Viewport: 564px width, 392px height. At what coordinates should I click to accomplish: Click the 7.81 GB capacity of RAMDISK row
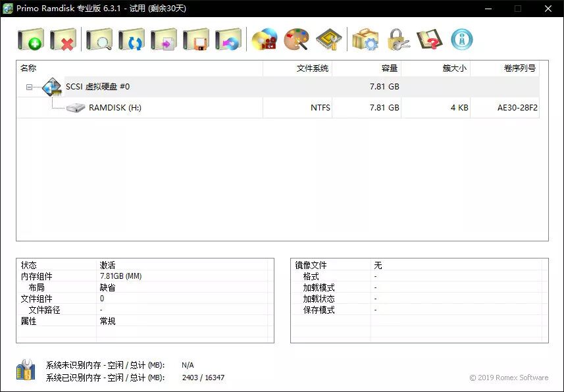coord(384,107)
